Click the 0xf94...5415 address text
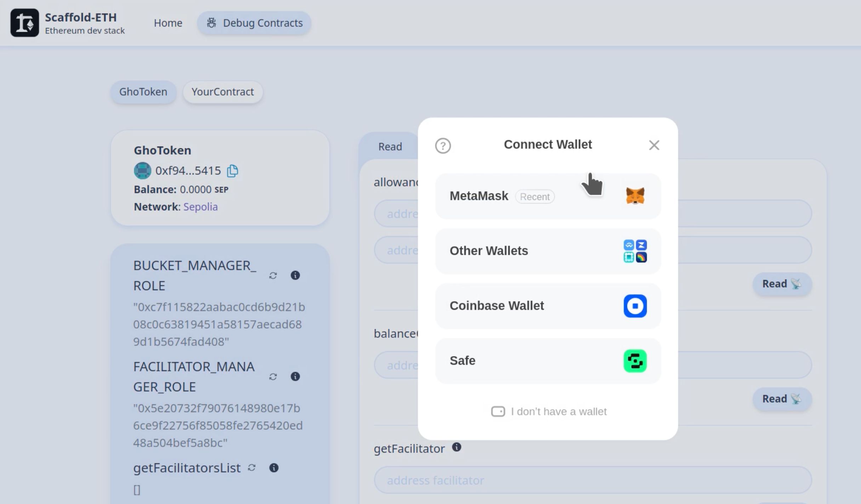The height and width of the screenshot is (504, 861). pos(188,171)
